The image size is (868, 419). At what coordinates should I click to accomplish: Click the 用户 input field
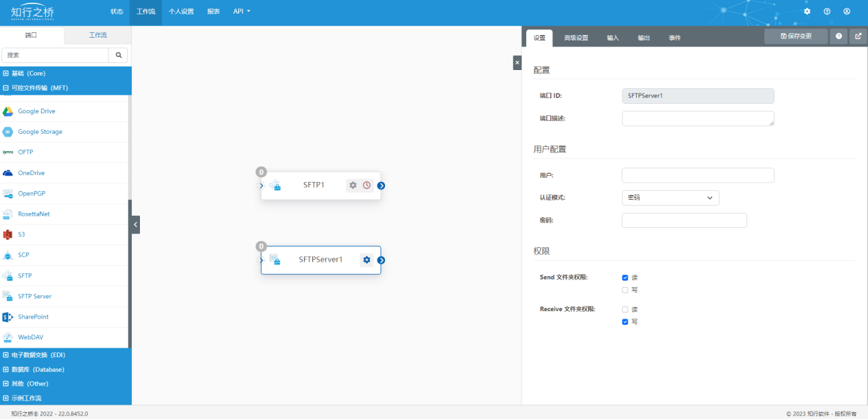(698, 175)
